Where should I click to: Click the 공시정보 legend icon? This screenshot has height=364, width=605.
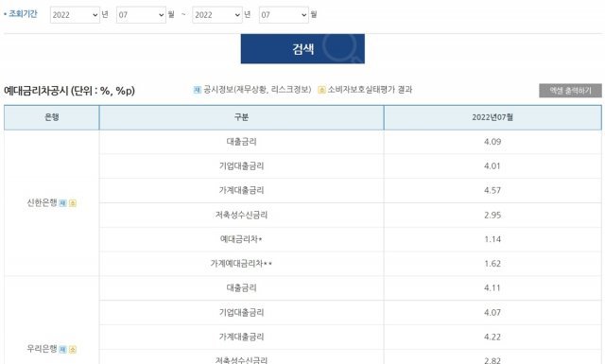(x=198, y=90)
